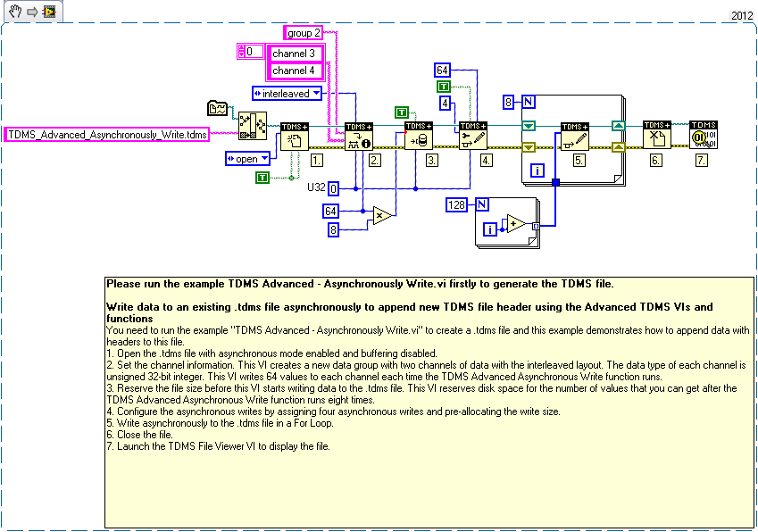Click the numeric constant 128

click(x=456, y=205)
